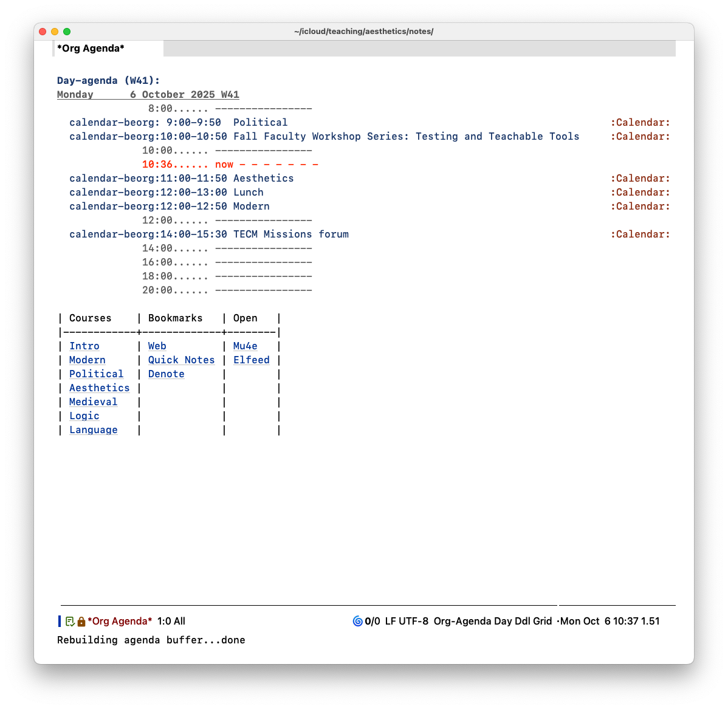Select the TECM Missions forum agenda entry
728x709 pixels.
pos(290,235)
